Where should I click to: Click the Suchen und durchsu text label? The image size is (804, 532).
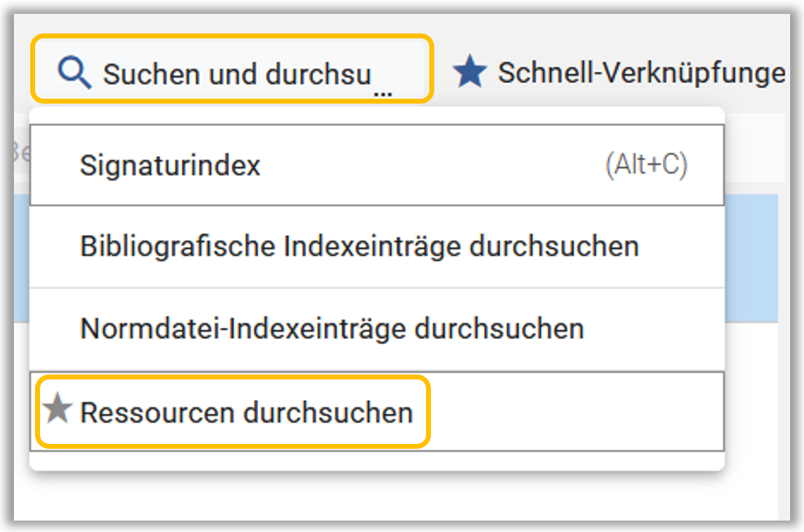[x=237, y=73]
